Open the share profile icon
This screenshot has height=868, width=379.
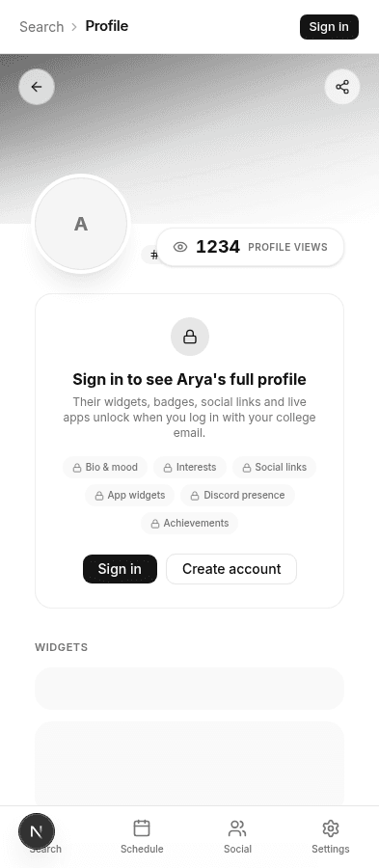(342, 87)
